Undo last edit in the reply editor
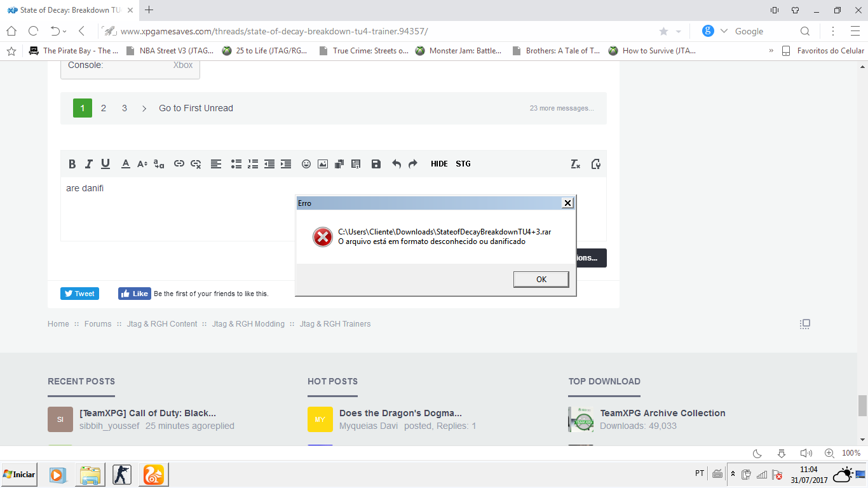 point(397,164)
